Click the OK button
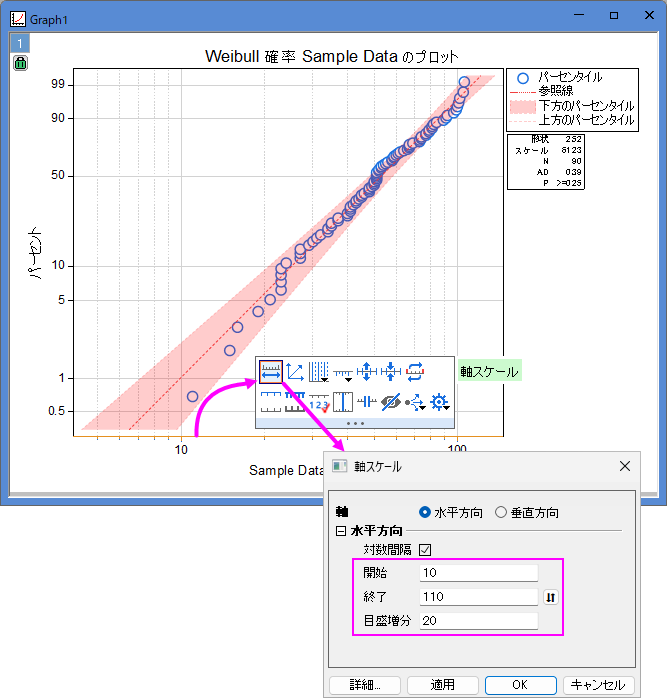 [521, 685]
